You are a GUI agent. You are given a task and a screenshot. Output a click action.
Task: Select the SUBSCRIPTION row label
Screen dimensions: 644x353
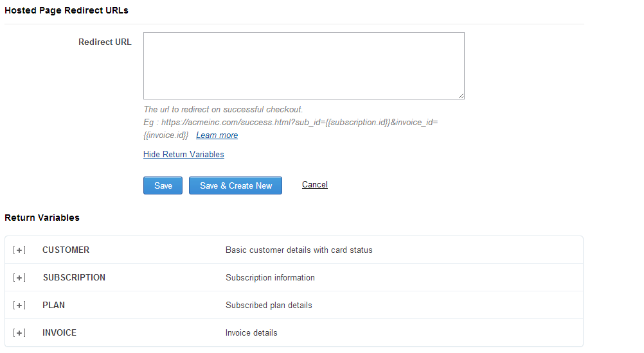coord(74,278)
